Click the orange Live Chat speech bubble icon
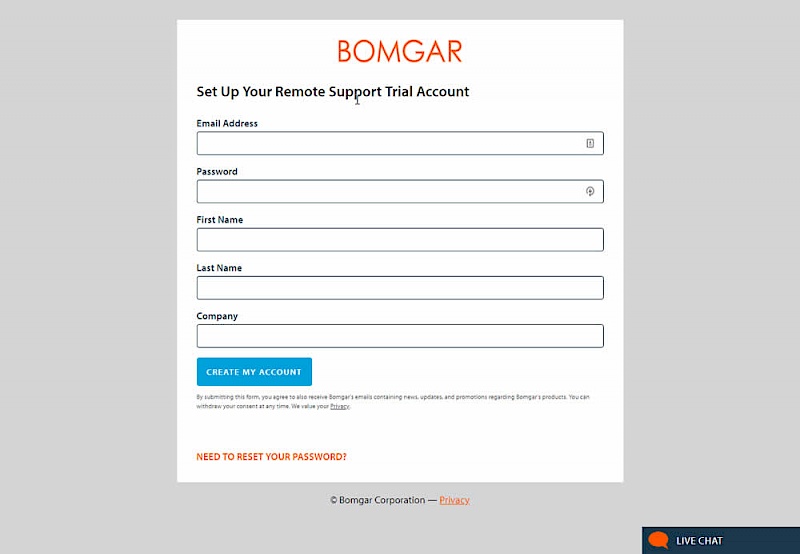Screen dimensions: 800x554 658,541
